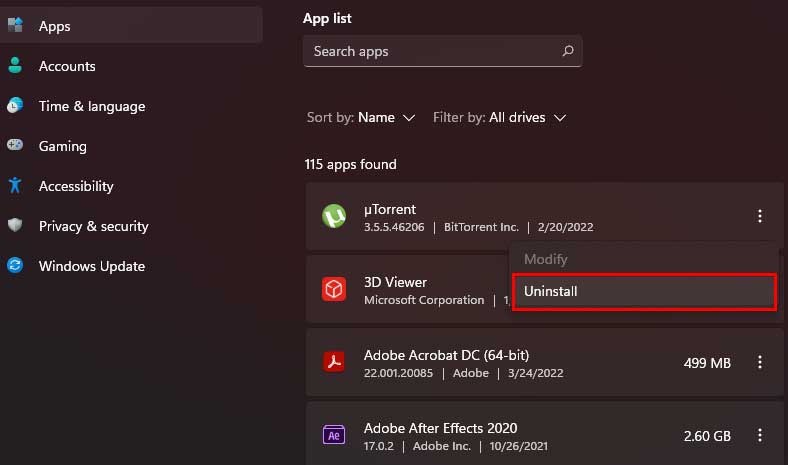
Task: Click the Modify context menu entry
Action: [x=644, y=259]
